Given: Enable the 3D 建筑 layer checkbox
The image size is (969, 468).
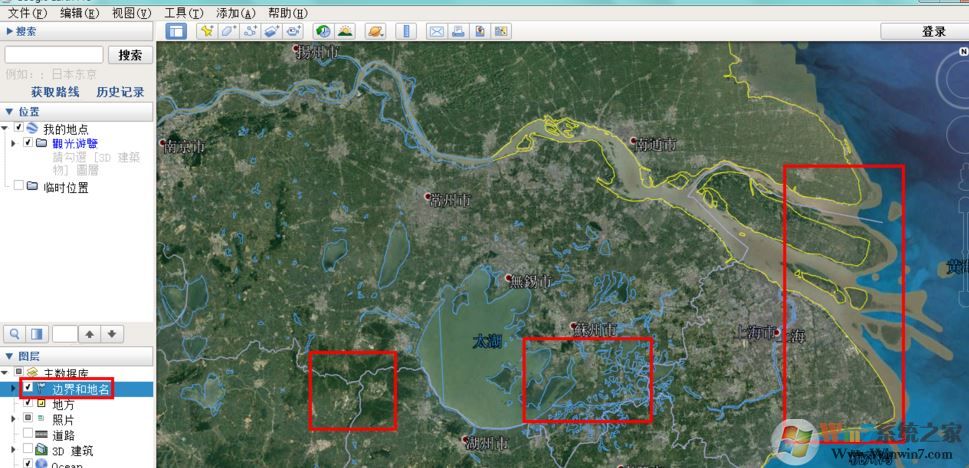Looking at the screenshot, I should pos(28,448).
